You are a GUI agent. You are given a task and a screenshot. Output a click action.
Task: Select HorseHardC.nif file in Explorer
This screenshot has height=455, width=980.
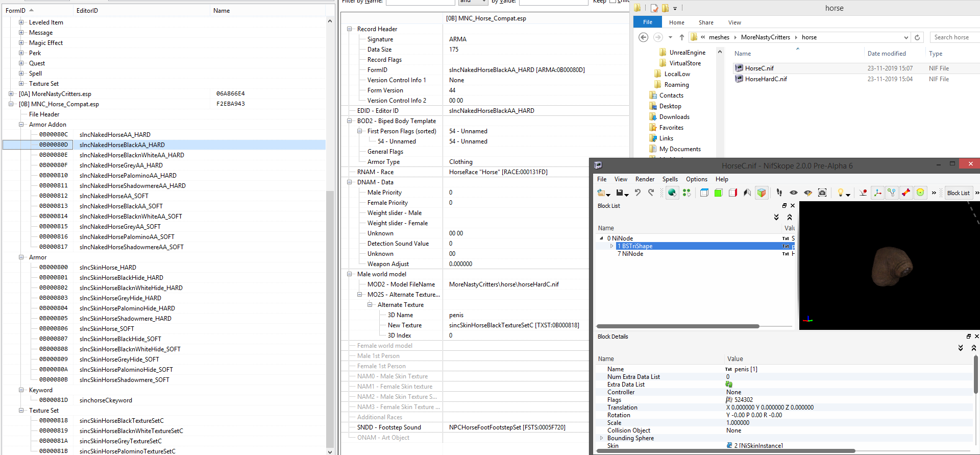click(766, 79)
